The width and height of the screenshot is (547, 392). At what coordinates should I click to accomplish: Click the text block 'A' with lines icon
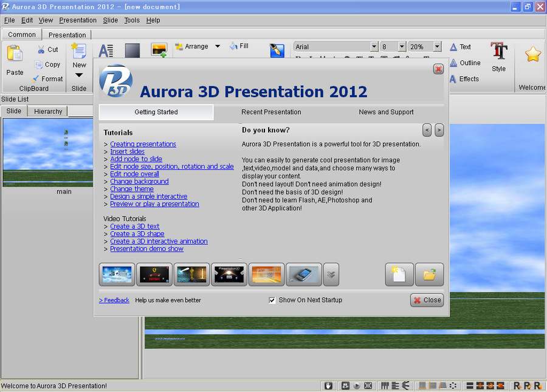[x=106, y=51]
